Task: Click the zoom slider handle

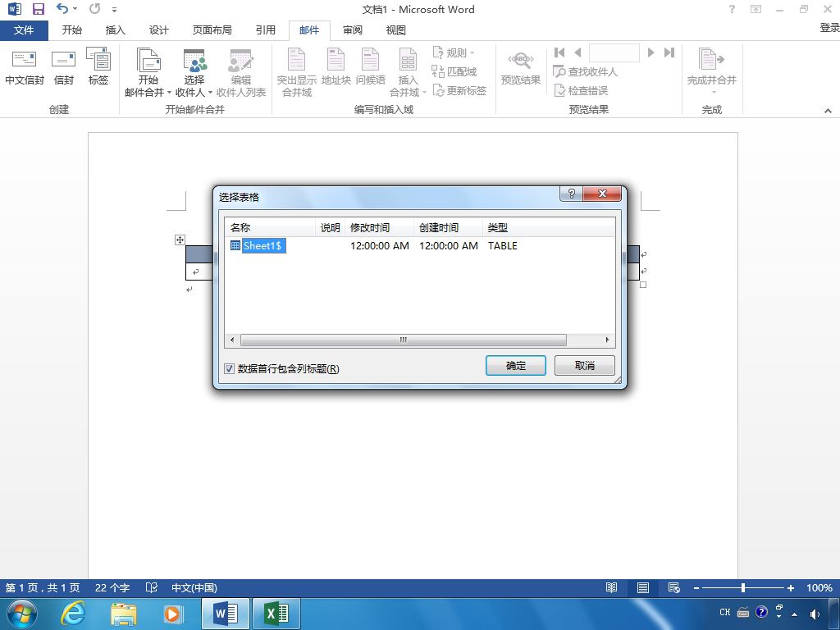Action: coord(743,587)
